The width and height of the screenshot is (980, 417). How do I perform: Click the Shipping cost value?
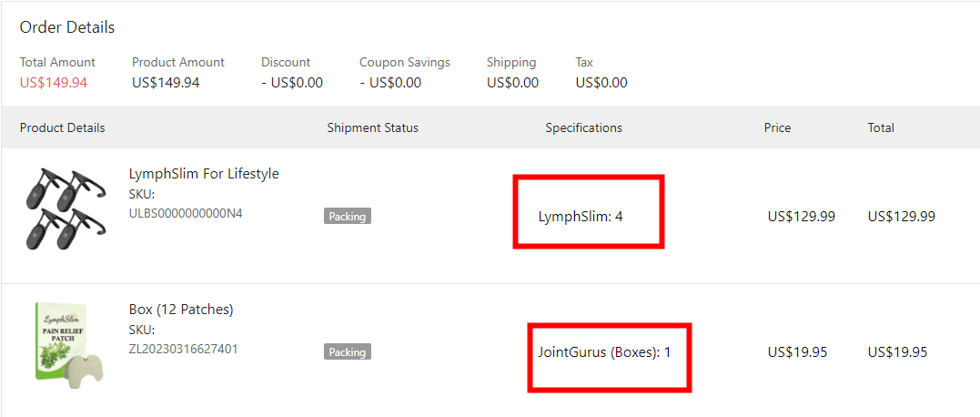[512, 83]
